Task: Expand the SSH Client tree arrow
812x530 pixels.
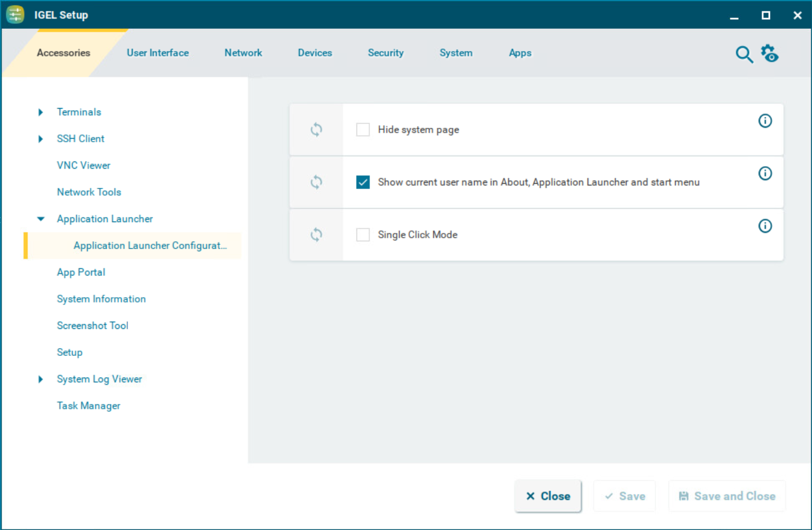Action: [41, 139]
